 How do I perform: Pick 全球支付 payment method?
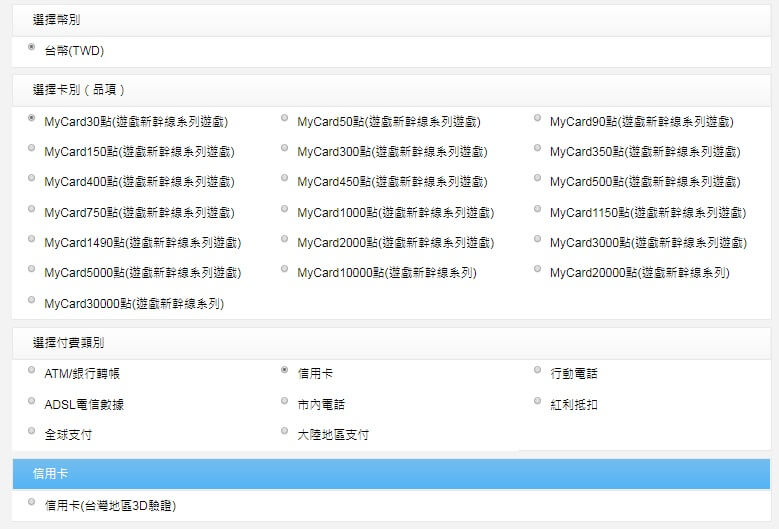31,431
